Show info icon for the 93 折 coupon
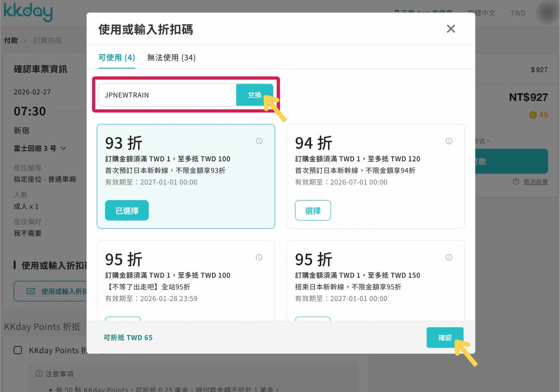Viewport: 560px width, 392px height. tap(259, 141)
